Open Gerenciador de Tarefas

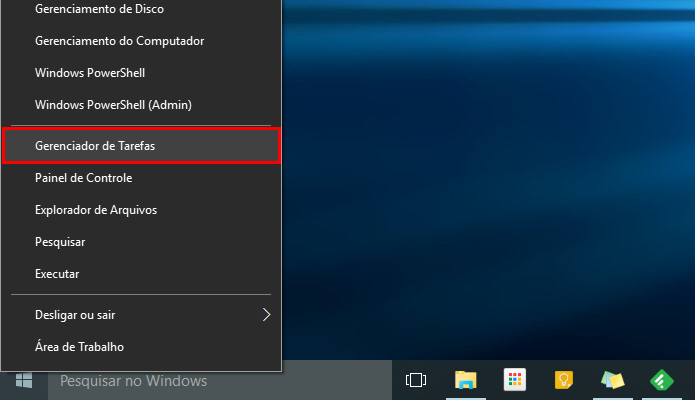[141, 145]
